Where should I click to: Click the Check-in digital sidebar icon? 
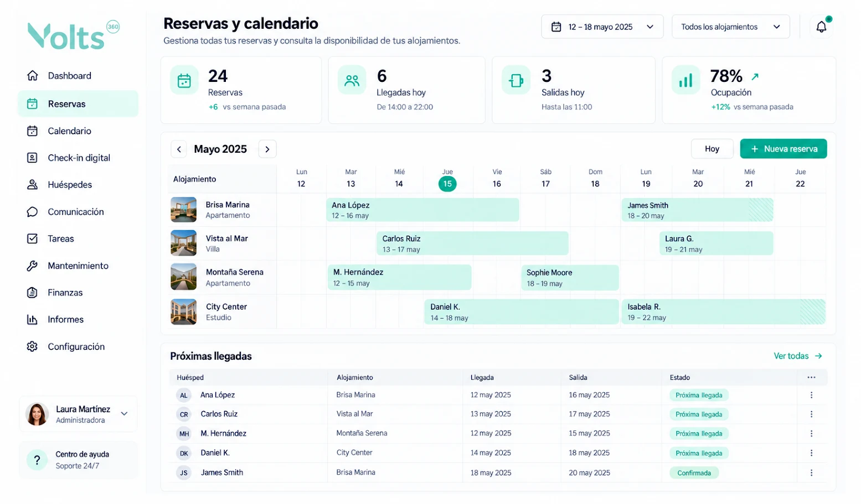pos(33,158)
